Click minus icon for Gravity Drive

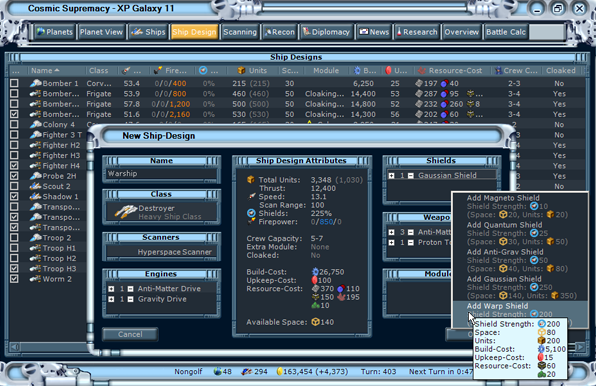pyautogui.click(x=130, y=299)
